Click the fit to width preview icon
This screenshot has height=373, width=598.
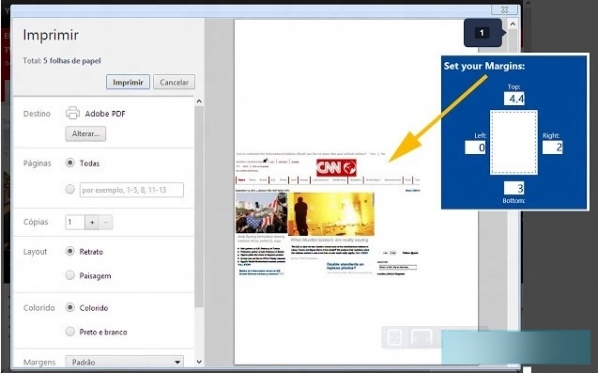(421, 337)
